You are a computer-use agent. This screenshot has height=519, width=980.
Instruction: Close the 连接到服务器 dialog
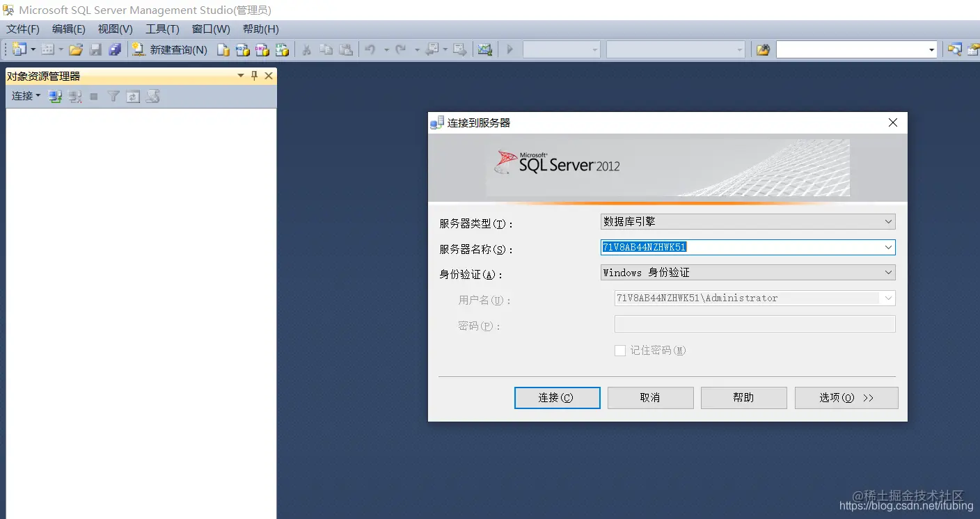click(893, 122)
